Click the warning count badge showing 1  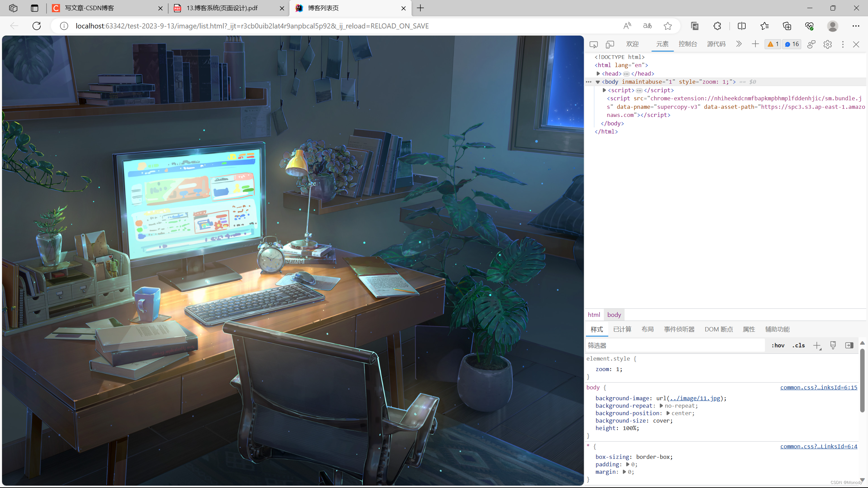(773, 44)
